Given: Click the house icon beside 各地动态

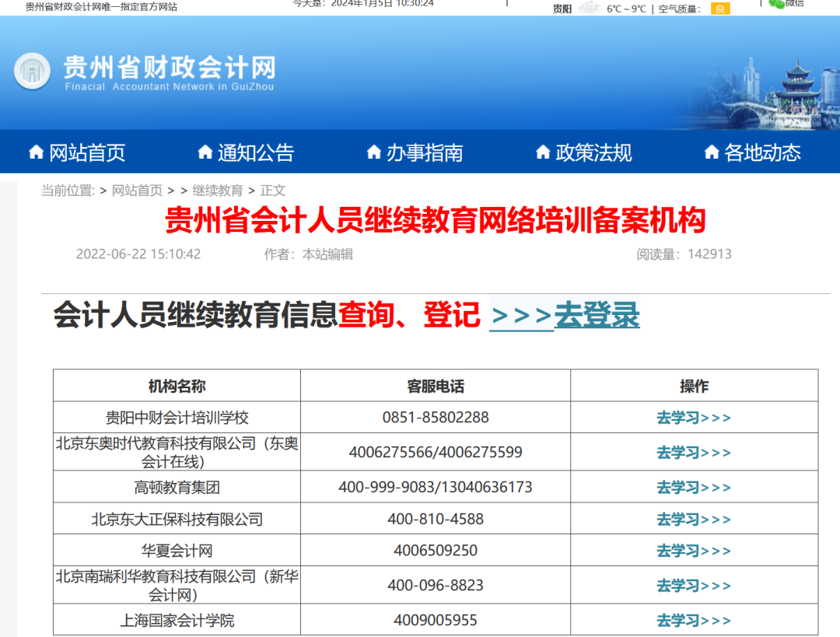Looking at the screenshot, I should [x=711, y=152].
